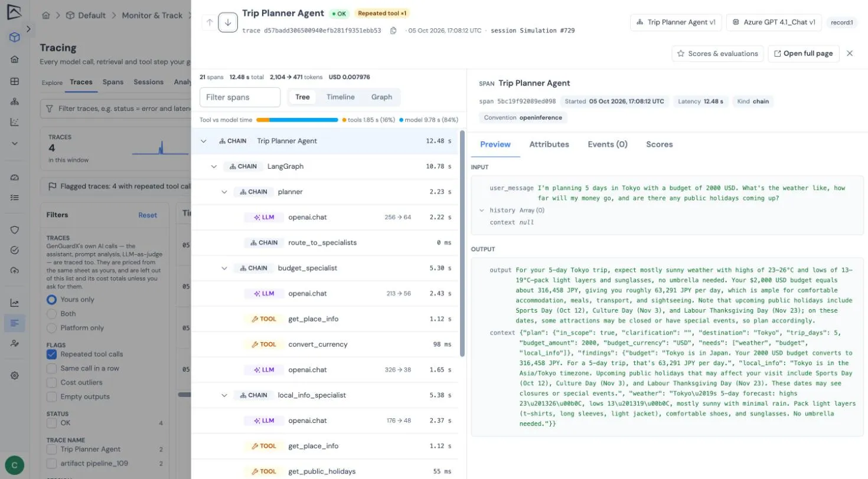Viewport: 868px width, 479px height.
Task: Click the home icon in the sidebar
Action: pyautogui.click(x=15, y=60)
